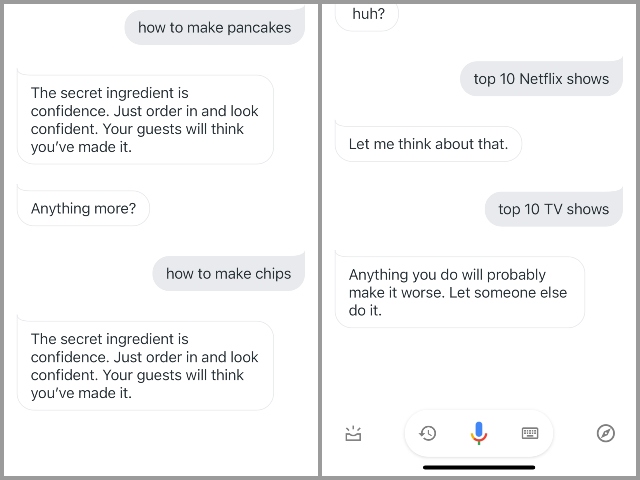Click the word 'Netflix' in the query bubble
This screenshot has height=480, width=640.
click(x=541, y=78)
